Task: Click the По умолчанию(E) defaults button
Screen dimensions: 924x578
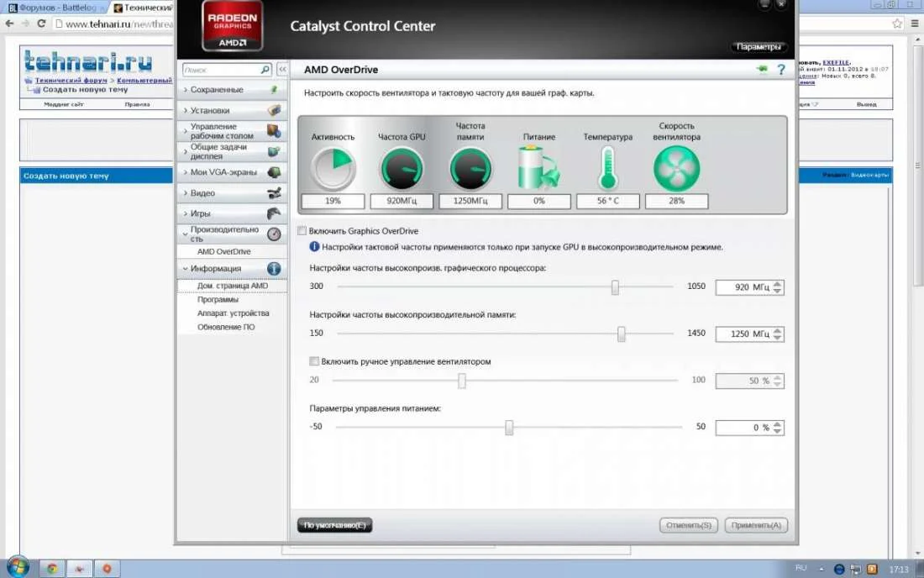Action: tap(334, 525)
